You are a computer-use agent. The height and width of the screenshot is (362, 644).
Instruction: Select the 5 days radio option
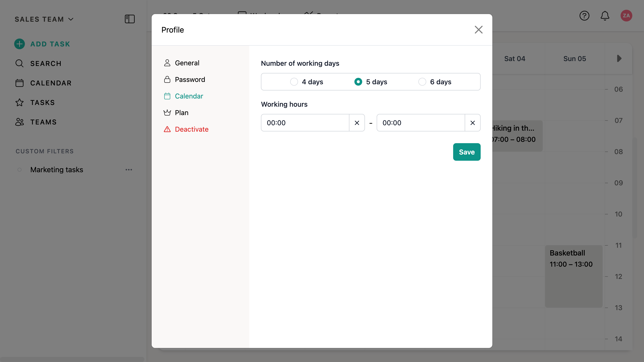pyautogui.click(x=358, y=82)
